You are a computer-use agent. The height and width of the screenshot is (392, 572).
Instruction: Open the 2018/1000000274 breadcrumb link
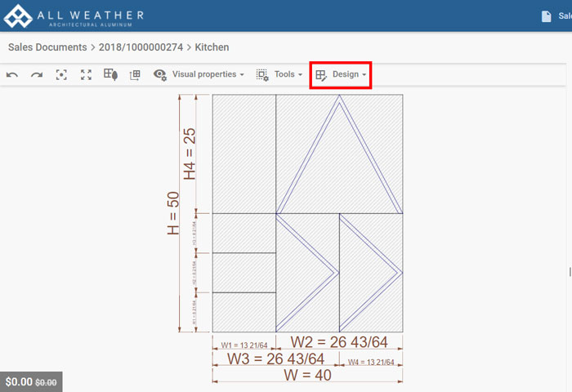(140, 47)
